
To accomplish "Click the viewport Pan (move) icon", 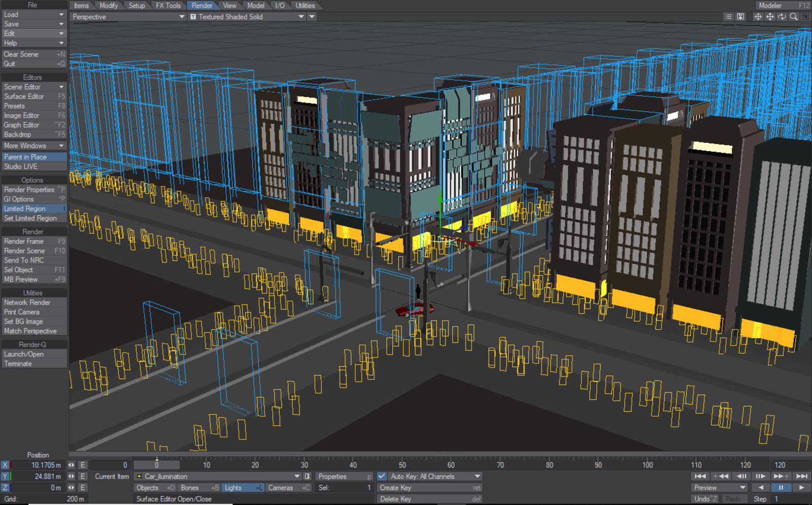I will tap(770, 17).
